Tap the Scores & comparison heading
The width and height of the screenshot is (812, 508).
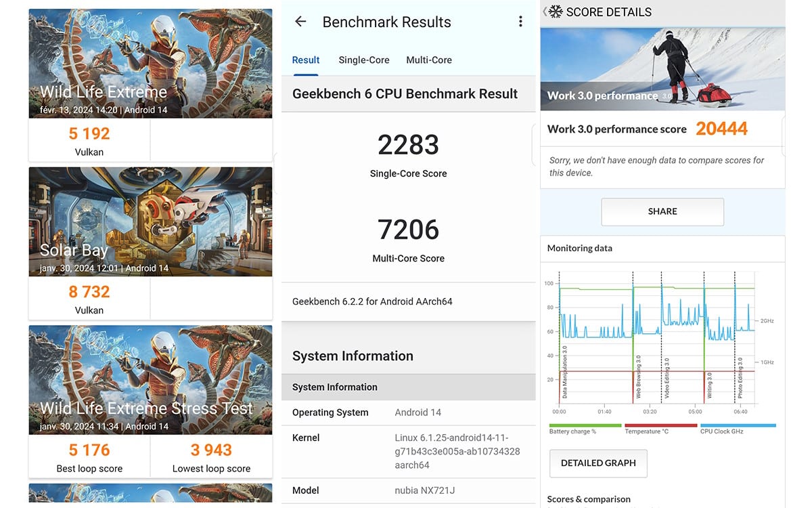589,499
